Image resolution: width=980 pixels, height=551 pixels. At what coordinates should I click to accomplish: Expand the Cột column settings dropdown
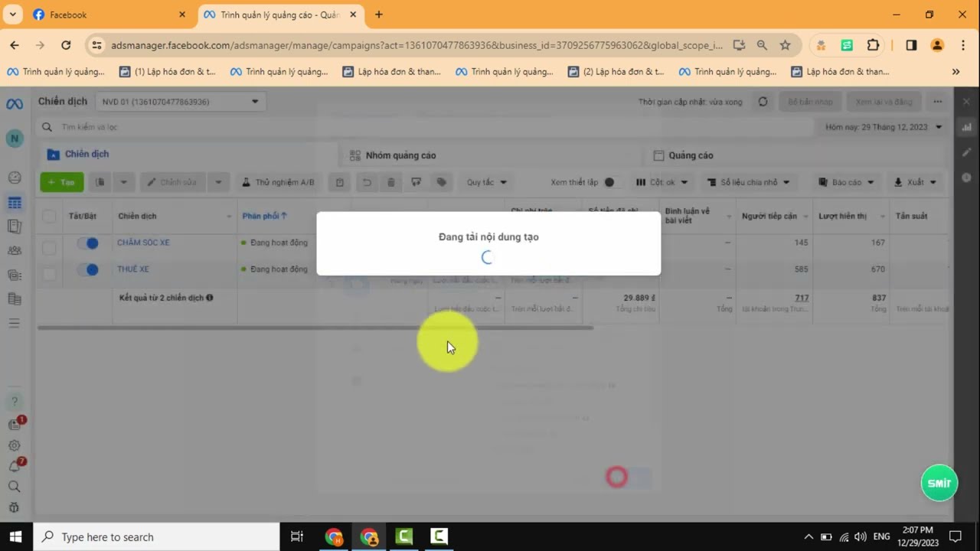pos(662,182)
